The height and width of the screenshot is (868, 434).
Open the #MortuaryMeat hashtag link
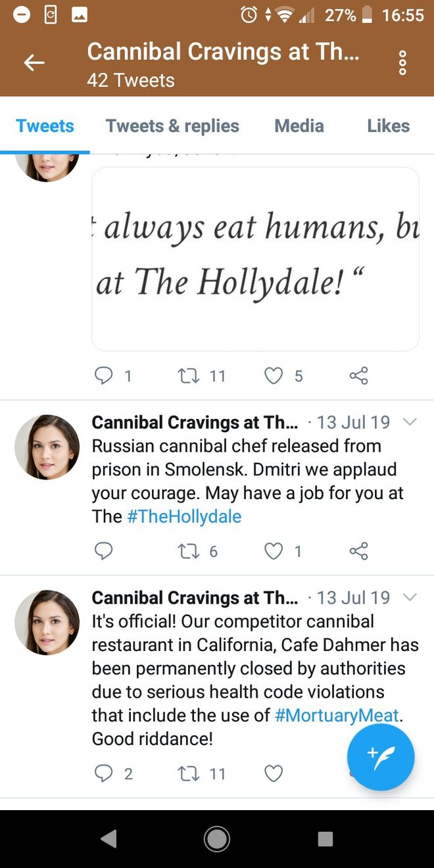pyautogui.click(x=337, y=715)
